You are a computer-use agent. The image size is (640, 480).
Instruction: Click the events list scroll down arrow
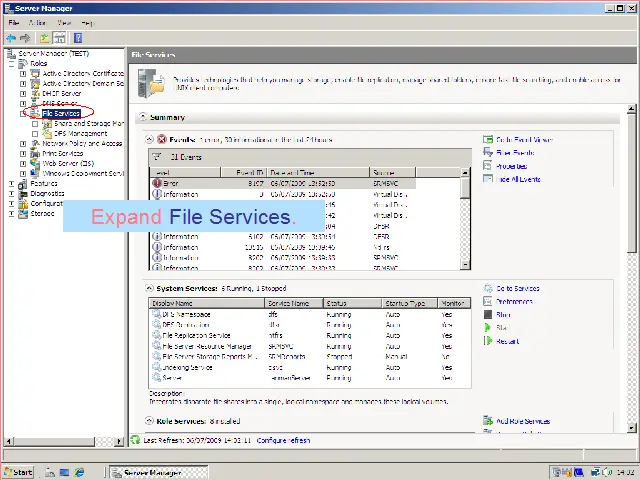(465, 264)
